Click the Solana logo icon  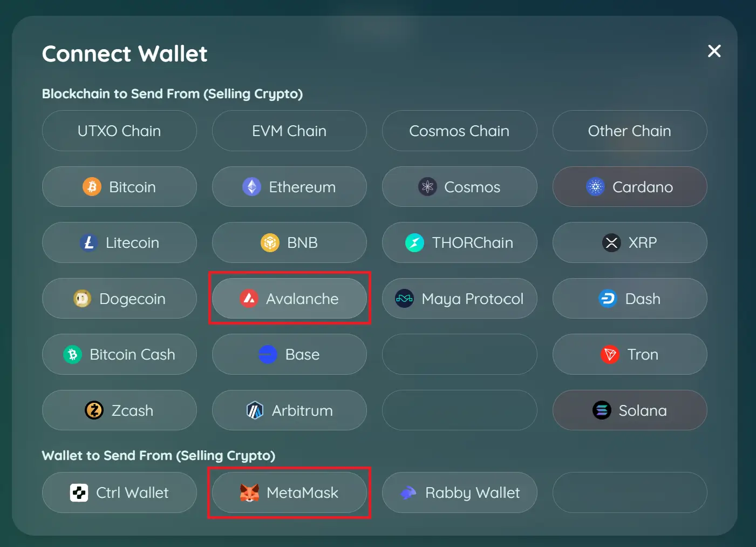(x=602, y=410)
